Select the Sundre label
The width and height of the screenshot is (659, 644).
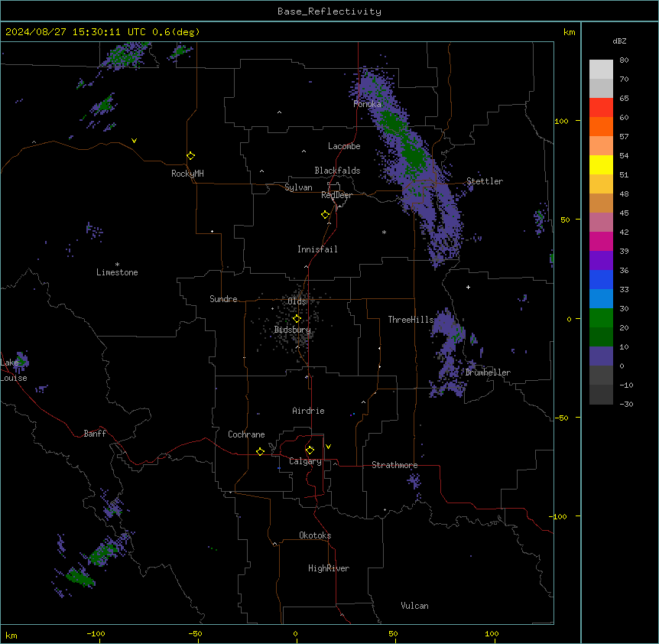pos(223,299)
